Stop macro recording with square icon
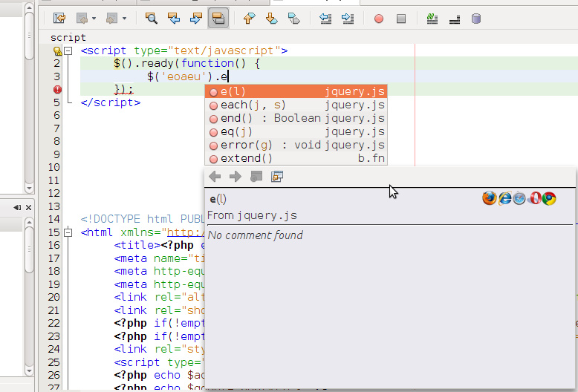Viewport: 578px width, 392px height. [x=401, y=19]
